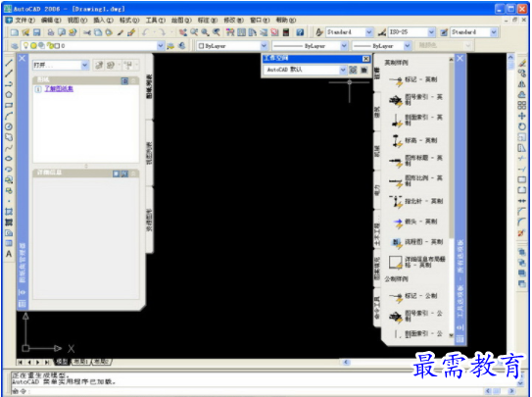532x397 pixels.
Task: Select the Ellipse draw tool
Action: pyautogui.click(x=9, y=159)
